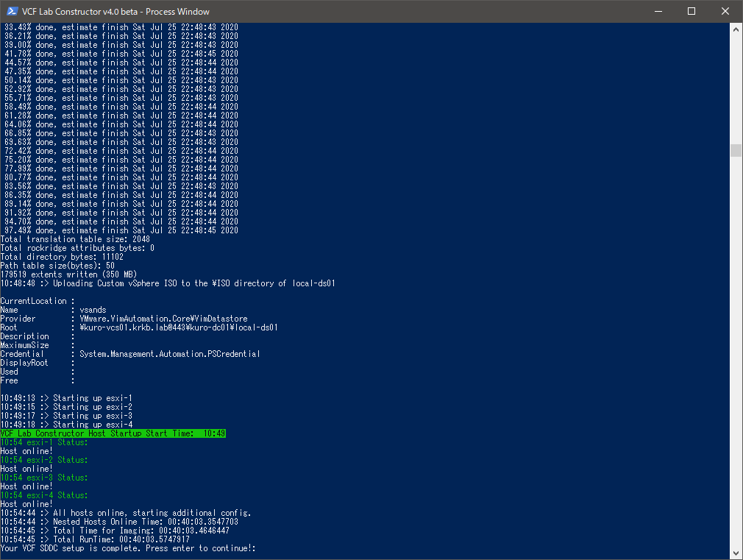Image resolution: width=743 pixels, height=560 pixels.
Task: Close the VCF Lab Constructor Process Window
Action: [725, 11]
